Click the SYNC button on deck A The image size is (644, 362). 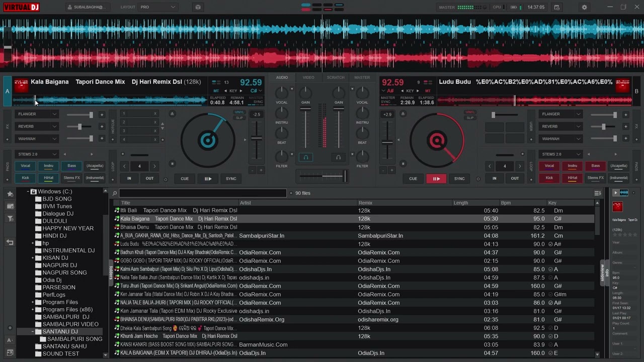[231, 178]
